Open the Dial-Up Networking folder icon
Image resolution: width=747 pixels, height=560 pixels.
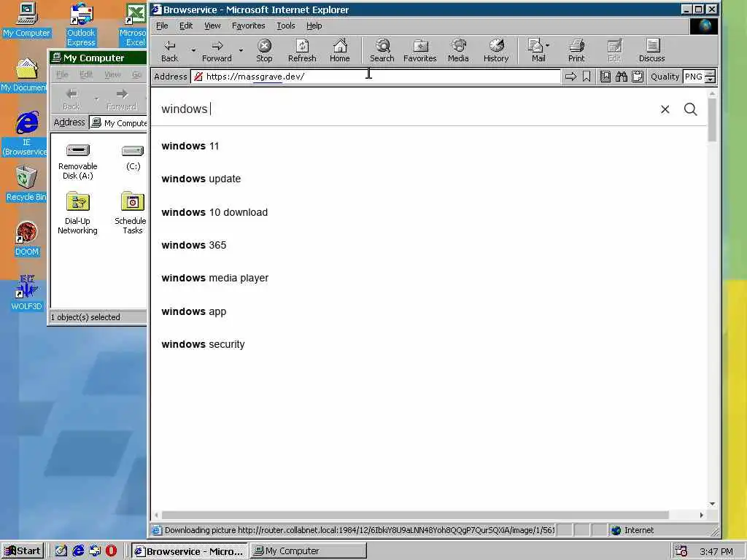(x=77, y=213)
